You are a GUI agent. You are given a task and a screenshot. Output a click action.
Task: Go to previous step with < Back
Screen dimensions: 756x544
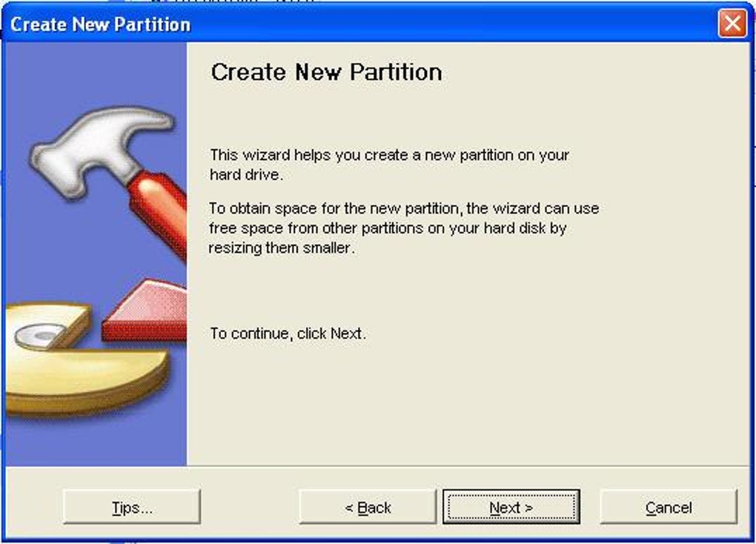pos(368,508)
